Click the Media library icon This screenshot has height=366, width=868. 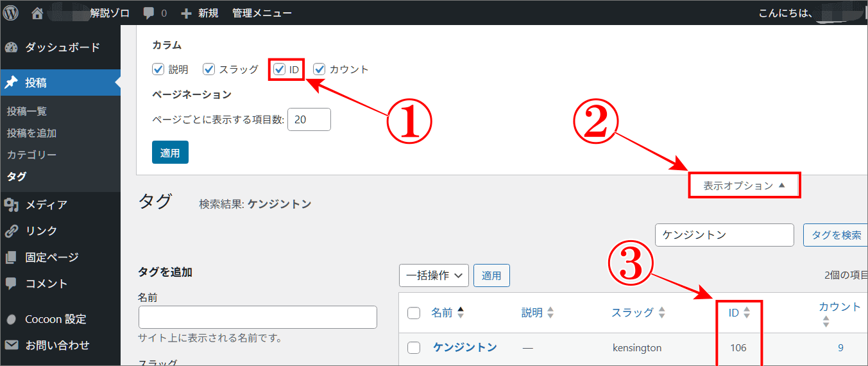(x=11, y=205)
